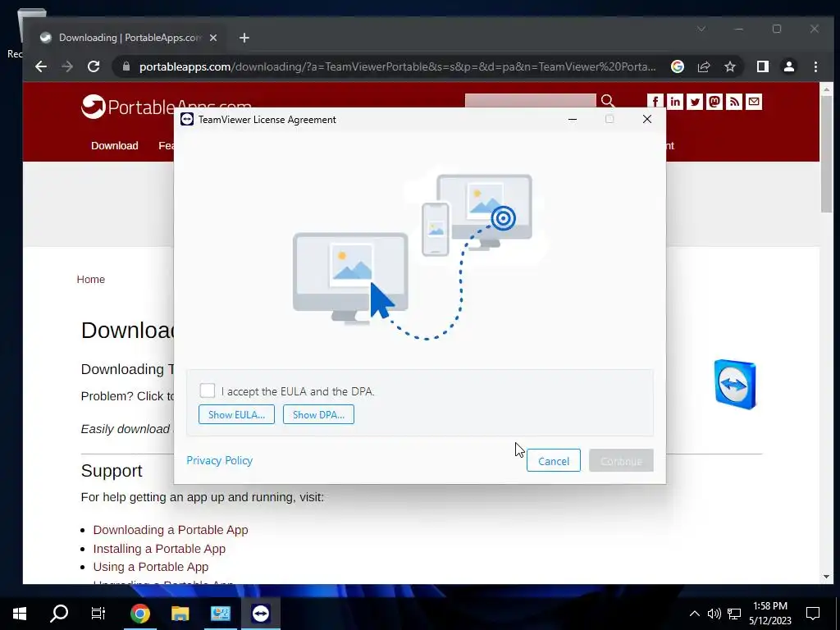Image resolution: width=840 pixels, height=630 pixels.
Task: Open Windows taskbar search
Action: point(59,614)
